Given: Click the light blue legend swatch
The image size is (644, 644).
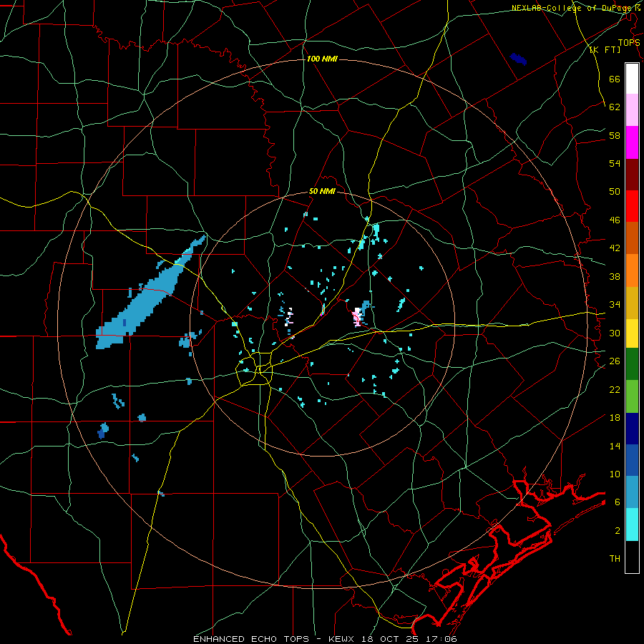Looking at the screenshot, I should coord(632,492).
